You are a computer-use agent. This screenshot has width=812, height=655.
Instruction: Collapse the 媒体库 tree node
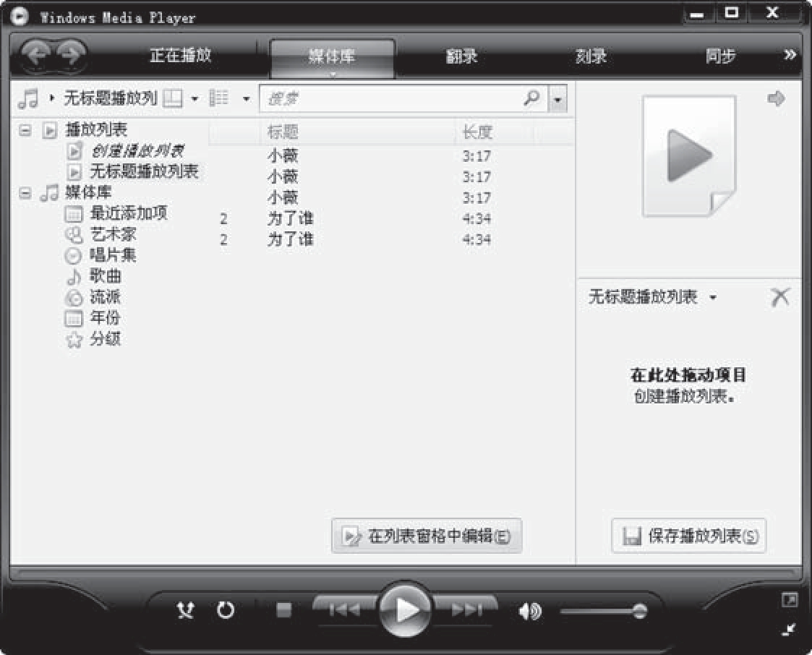pos(25,193)
